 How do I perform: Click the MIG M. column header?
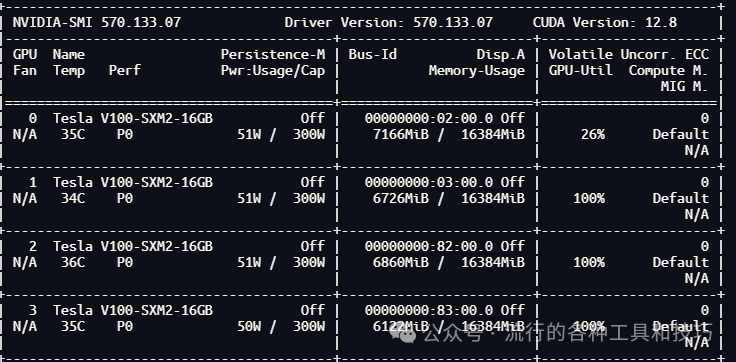684,86
